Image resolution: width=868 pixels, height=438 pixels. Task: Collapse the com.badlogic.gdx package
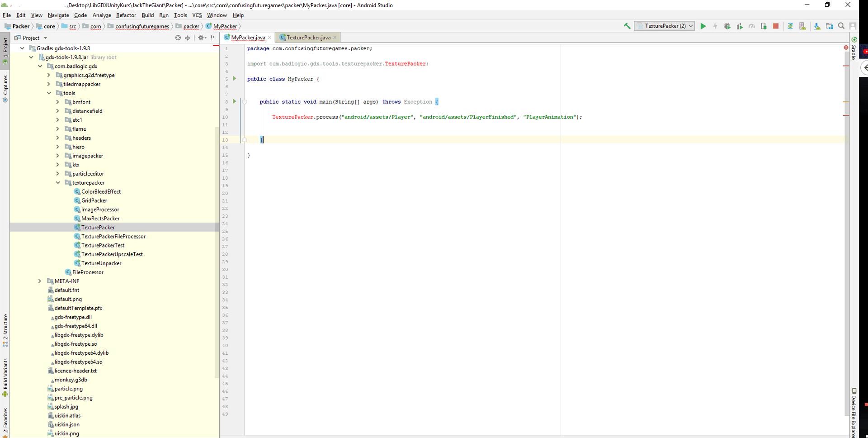pos(40,67)
